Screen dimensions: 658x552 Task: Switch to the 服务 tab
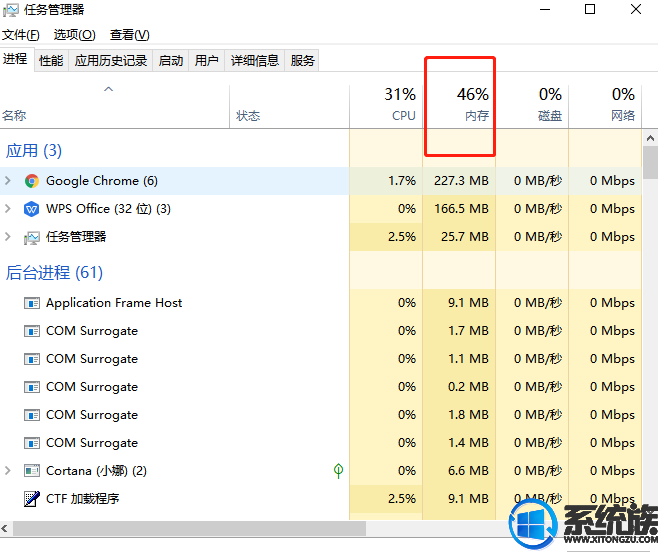coord(302,60)
